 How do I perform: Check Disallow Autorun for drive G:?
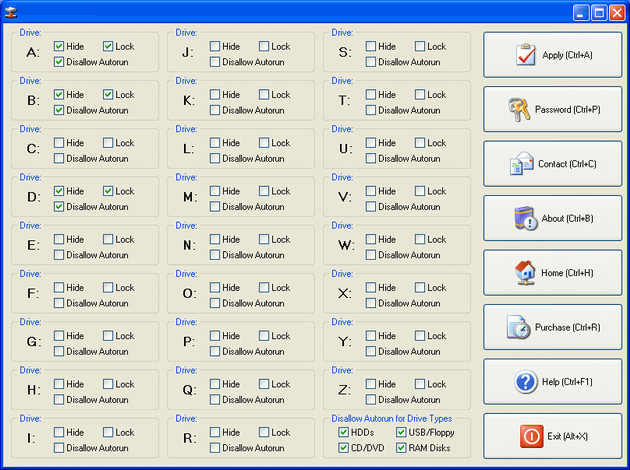59,351
